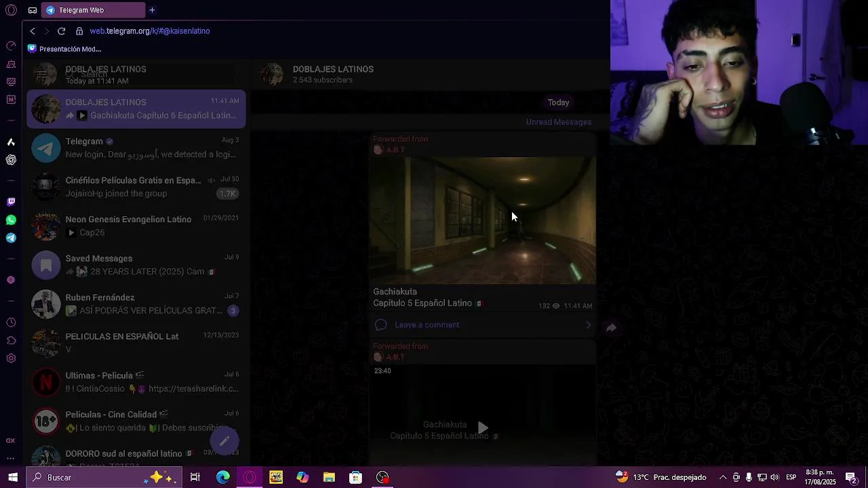Open the striped screen icon in sidebar
The height and width of the screenshot is (488, 868).
(x=11, y=82)
